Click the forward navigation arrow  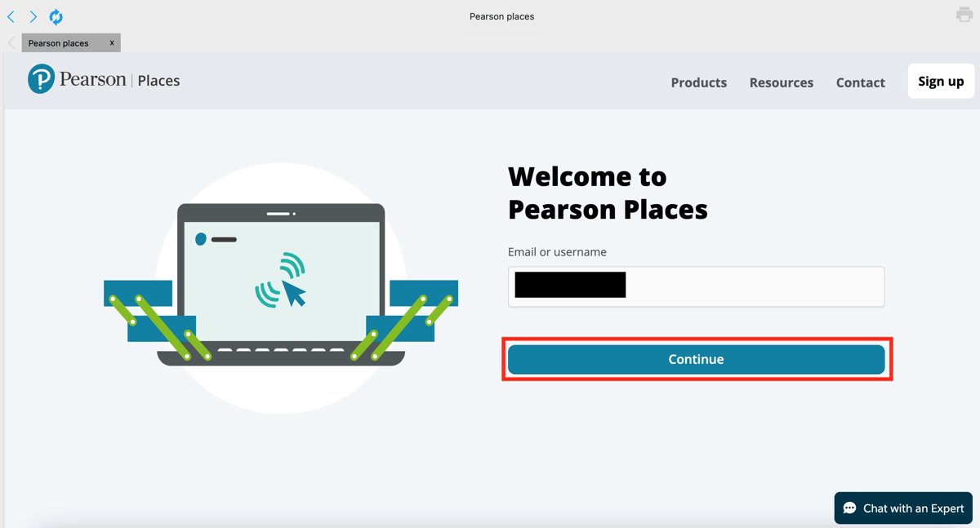tap(33, 16)
